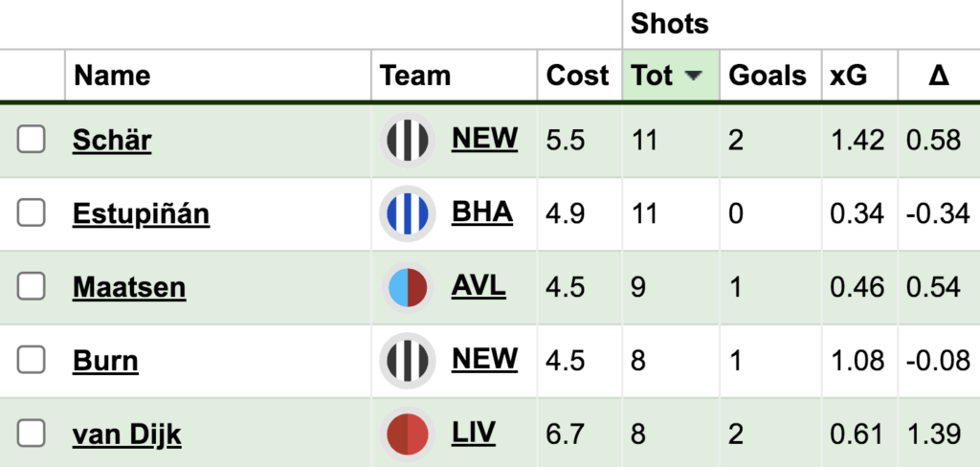Screen dimensions: 980x467
Task: Enable the checkbox beside Burn
Action: (32, 360)
